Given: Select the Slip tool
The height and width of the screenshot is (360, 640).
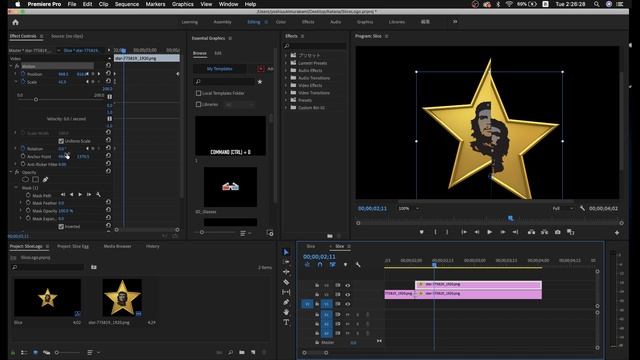Looking at the screenshot, I should [x=286, y=292].
